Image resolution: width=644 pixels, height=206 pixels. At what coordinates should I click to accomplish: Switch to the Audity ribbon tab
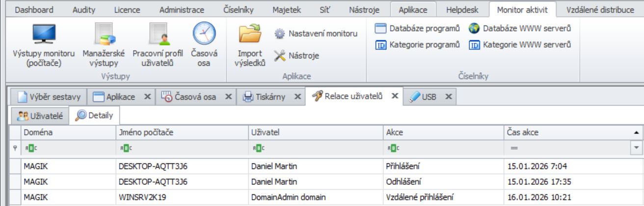point(84,9)
